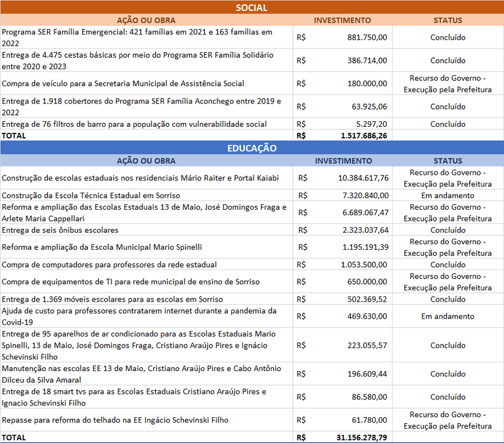Select the Em andamento status for Escola Técnica
The width and height of the screenshot is (504, 443).
pyautogui.click(x=447, y=196)
